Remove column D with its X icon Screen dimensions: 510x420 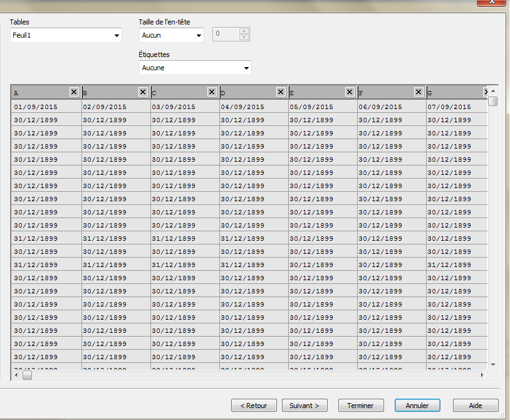pyautogui.click(x=281, y=92)
